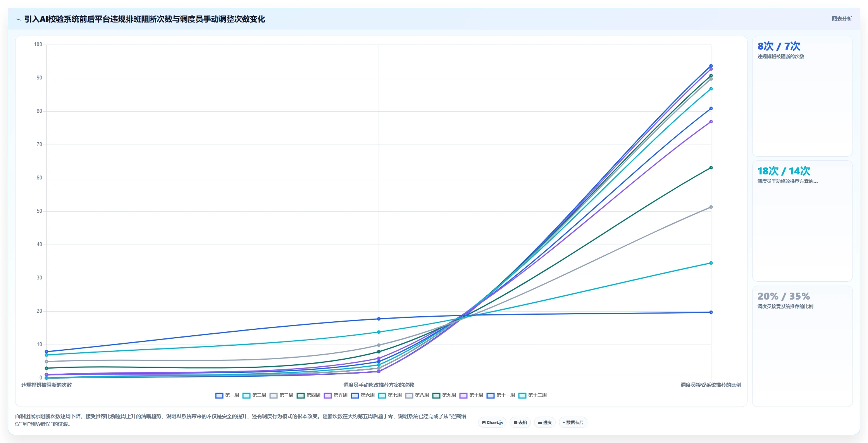868x443 pixels.
Task: Select the 18次 / 14次 stat card
Action: [802, 221]
